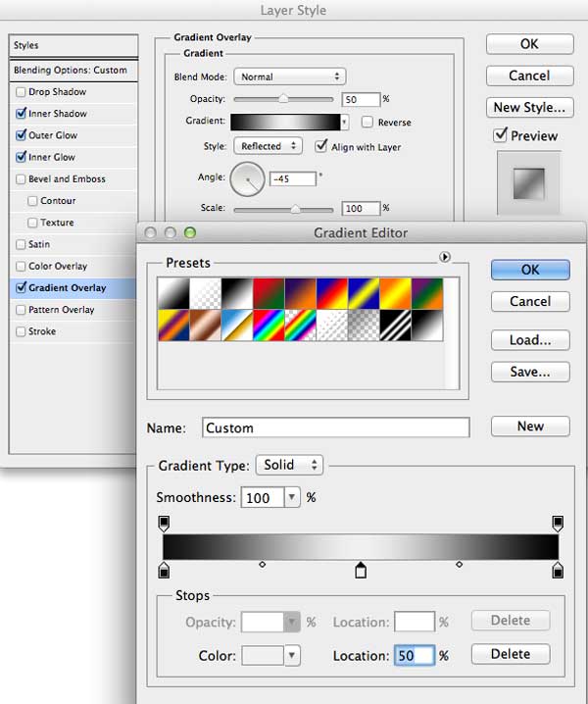Select Blending Options: Custom
This screenshot has width=588, height=704.
[x=73, y=70]
